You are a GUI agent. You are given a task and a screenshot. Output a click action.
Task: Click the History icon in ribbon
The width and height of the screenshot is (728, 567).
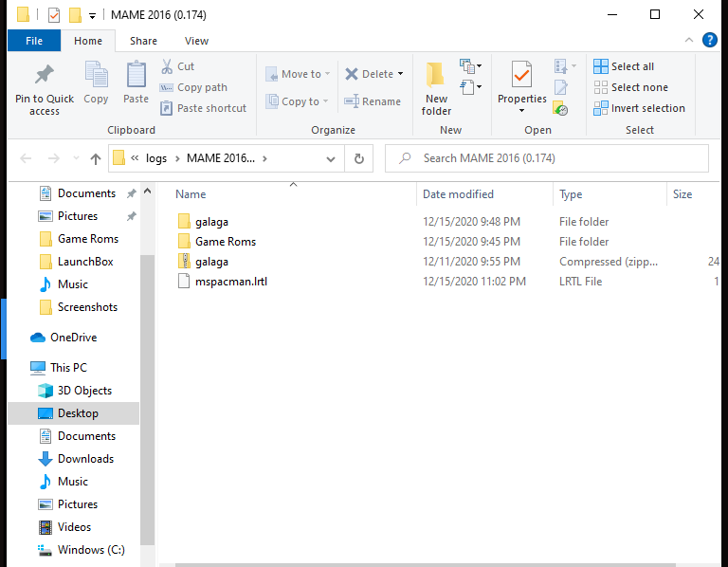click(x=561, y=109)
